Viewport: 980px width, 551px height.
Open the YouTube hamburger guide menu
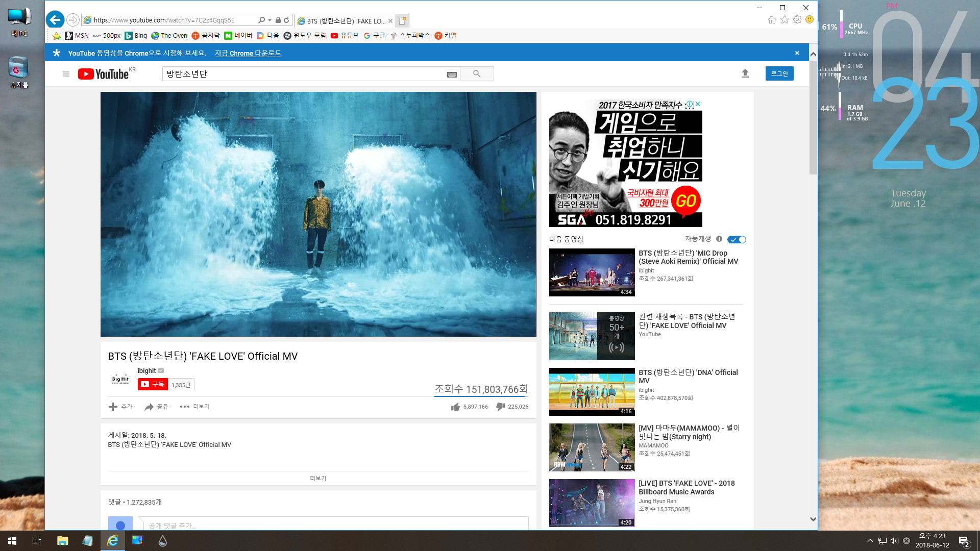click(x=66, y=74)
